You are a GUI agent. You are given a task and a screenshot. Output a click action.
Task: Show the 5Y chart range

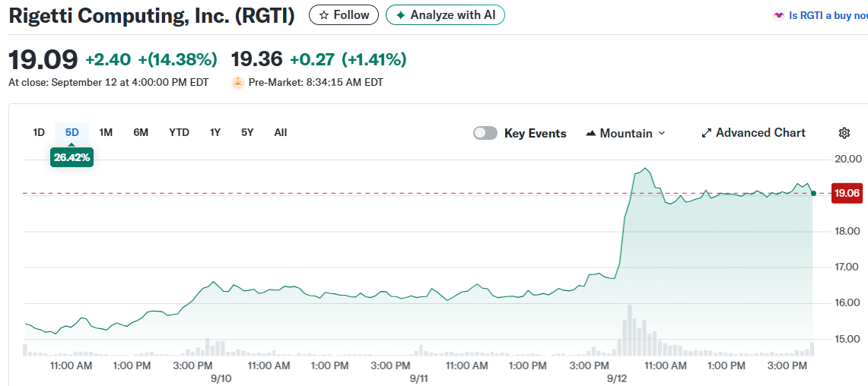pos(247,133)
